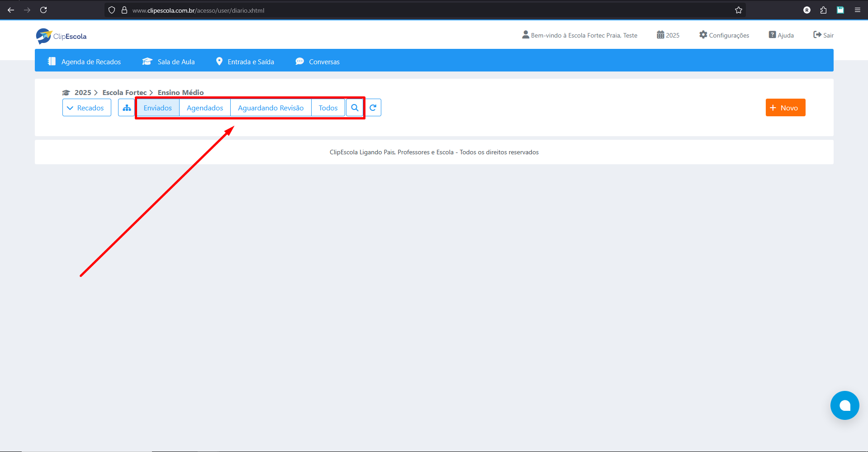The width and height of the screenshot is (868, 452).
Task: Click the browser address bar URL
Action: (x=198, y=10)
